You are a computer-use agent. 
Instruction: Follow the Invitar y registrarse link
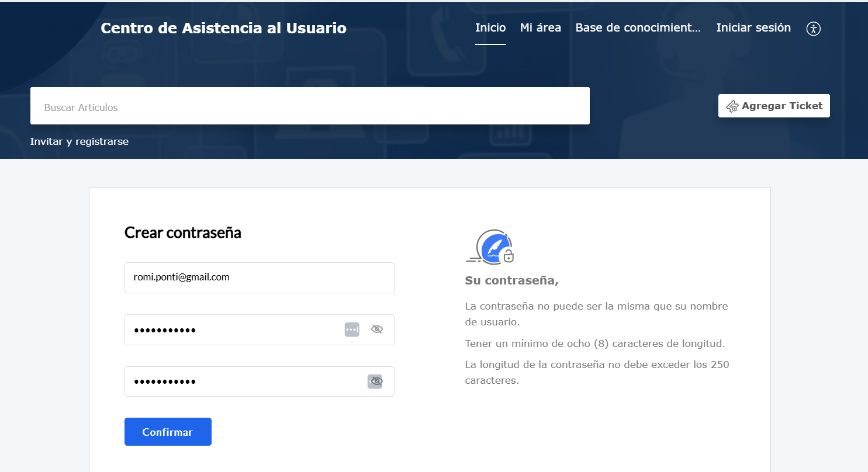79,141
